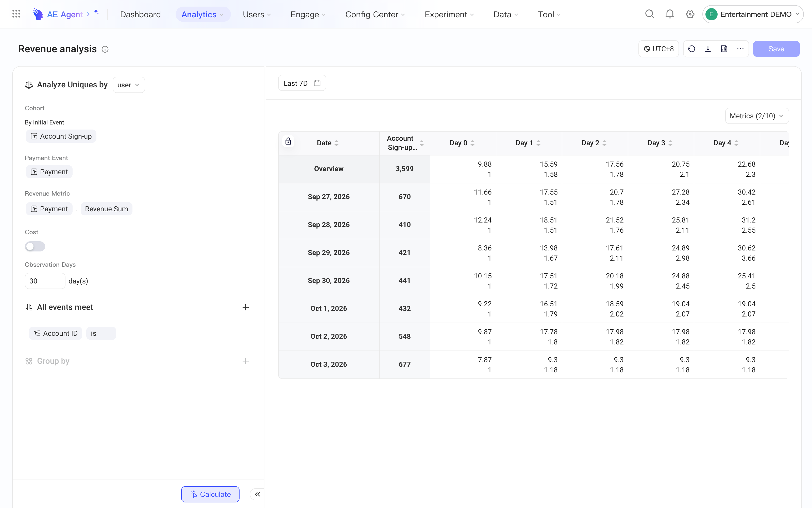Screen dimensions: 812x508
Task: Open the Last 7D date picker
Action: click(x=302, y=83)
